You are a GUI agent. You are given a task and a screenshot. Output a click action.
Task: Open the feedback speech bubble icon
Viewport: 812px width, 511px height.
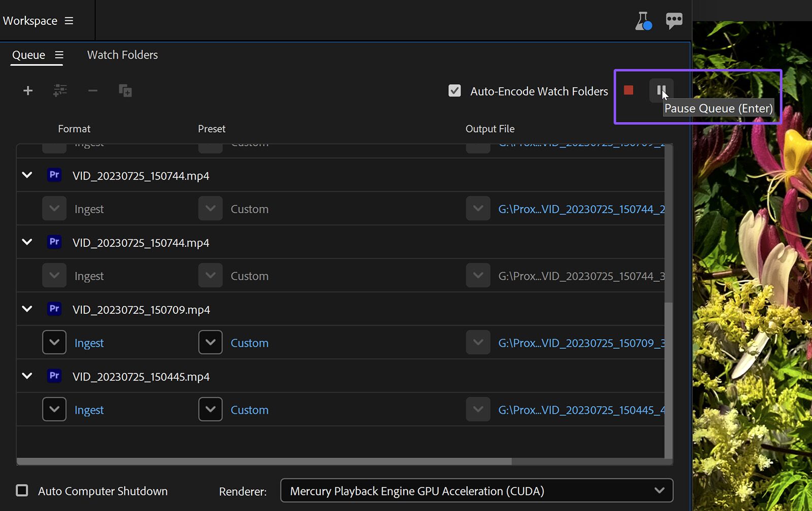click(674, 21)
